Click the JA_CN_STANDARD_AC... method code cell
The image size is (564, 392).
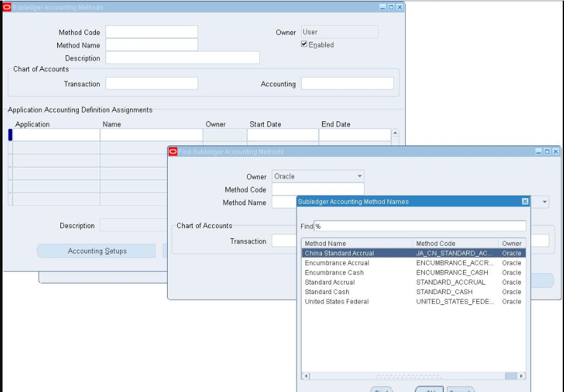[454, 253]
